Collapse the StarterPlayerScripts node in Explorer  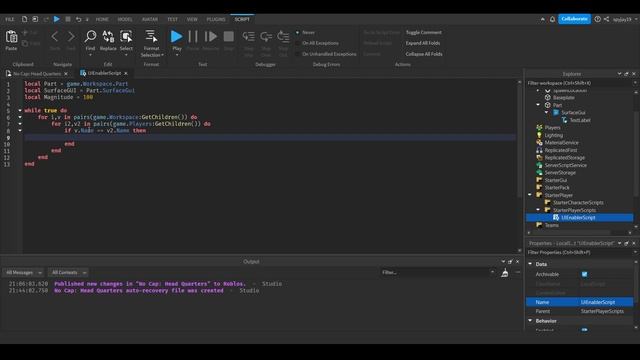pos(538,210)
